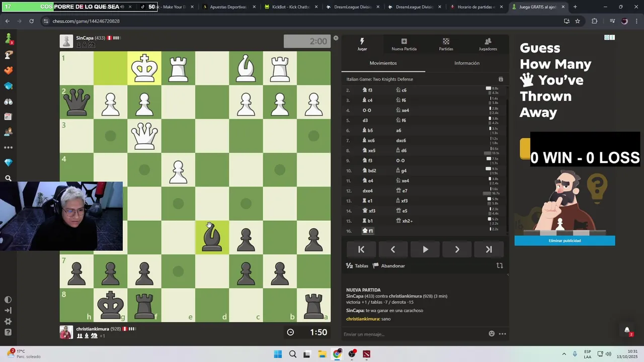The height and width of the screenshot is (362, 644).
Task: Resign using Abandonar button
Action: (x=388, y=266)
